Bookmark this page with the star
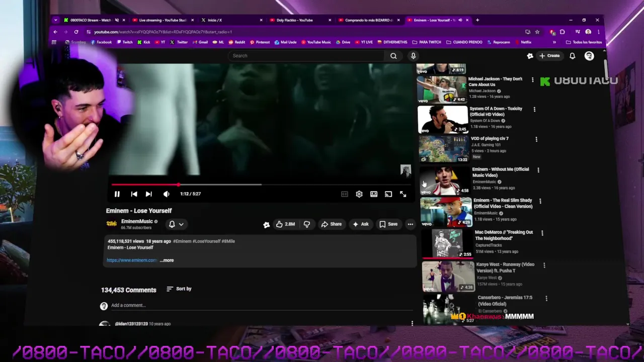 tap(537, 32)
